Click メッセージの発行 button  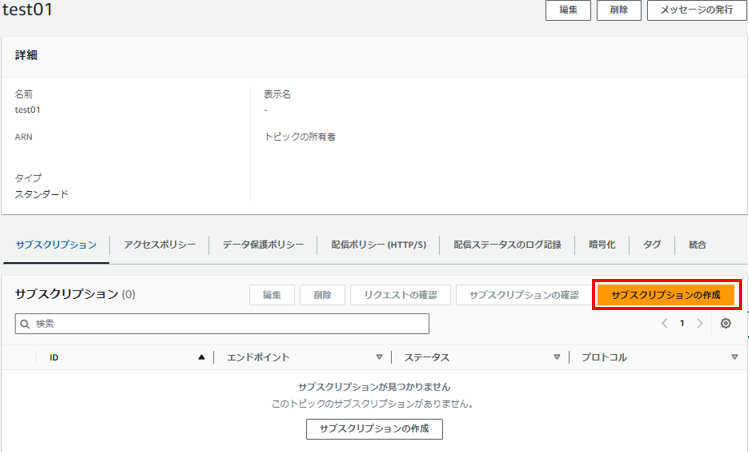[x=696, y=10]
